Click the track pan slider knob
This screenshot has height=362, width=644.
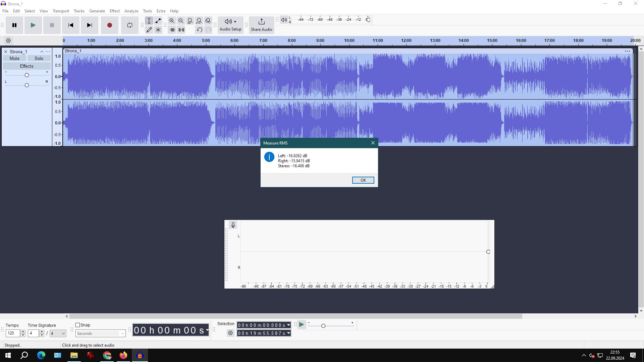[x=27, y=85]
